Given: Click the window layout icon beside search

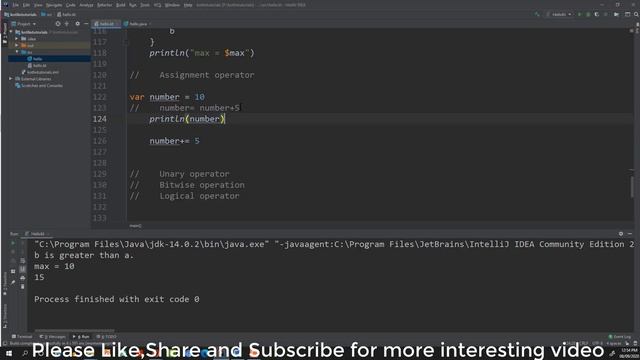Looking at the screenshot, I should [x=627, y=14].
